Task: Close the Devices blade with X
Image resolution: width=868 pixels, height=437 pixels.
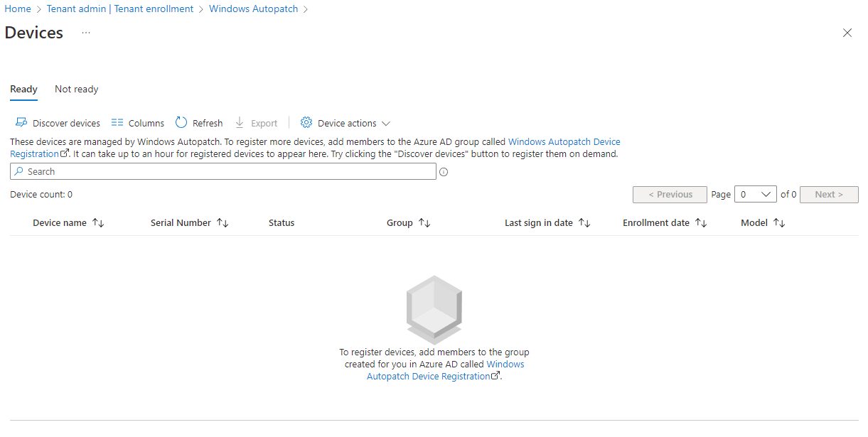Action: pos(847,33)
